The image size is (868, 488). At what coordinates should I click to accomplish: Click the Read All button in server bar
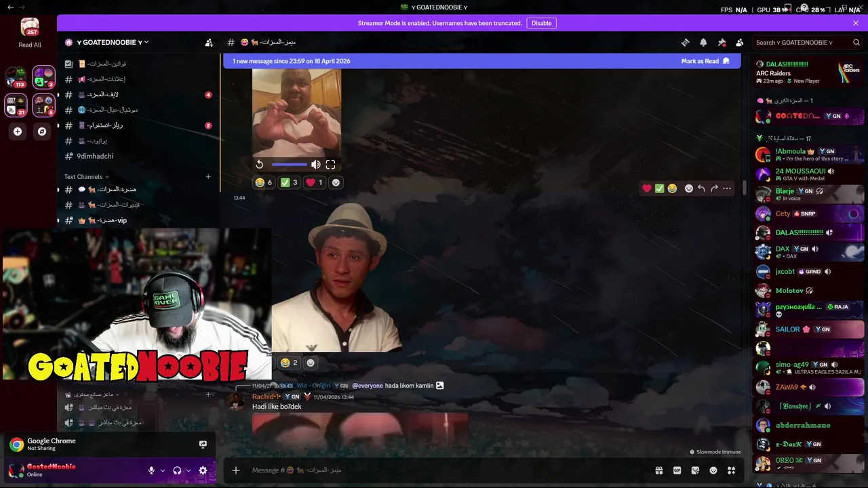click(30, 33)
